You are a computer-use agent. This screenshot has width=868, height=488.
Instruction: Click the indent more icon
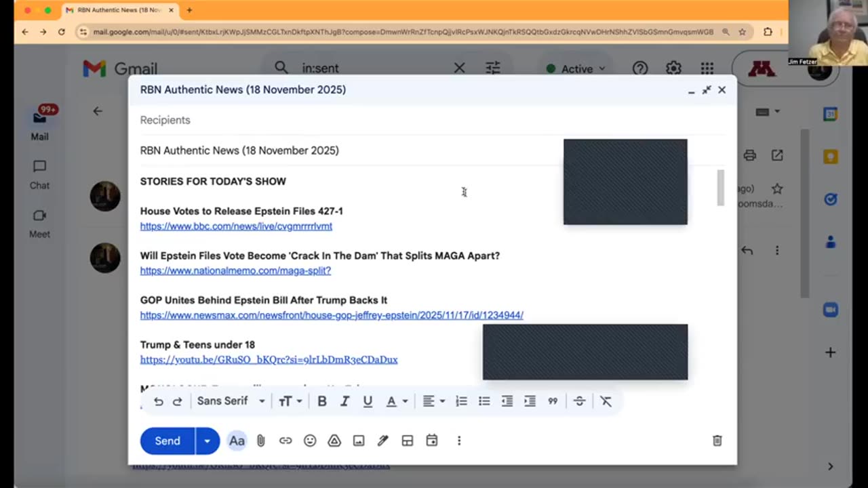pos(530,401)
